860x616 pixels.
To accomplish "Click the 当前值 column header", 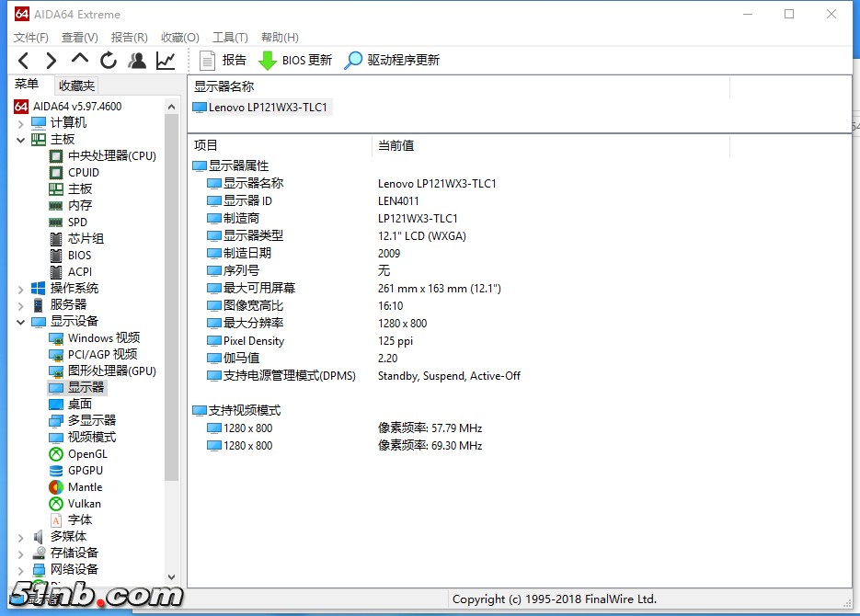I will click(551, 145).
